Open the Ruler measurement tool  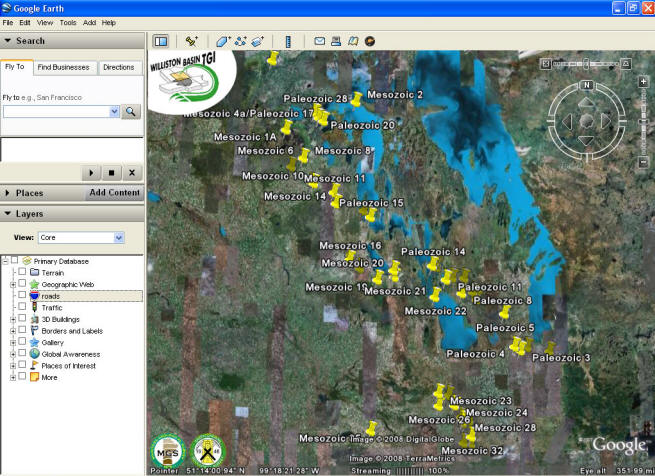[288, 41]
